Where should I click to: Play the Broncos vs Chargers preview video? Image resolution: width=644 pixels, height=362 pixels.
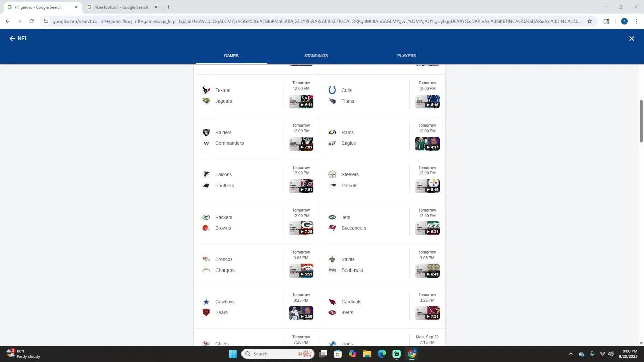pos(301,270)
